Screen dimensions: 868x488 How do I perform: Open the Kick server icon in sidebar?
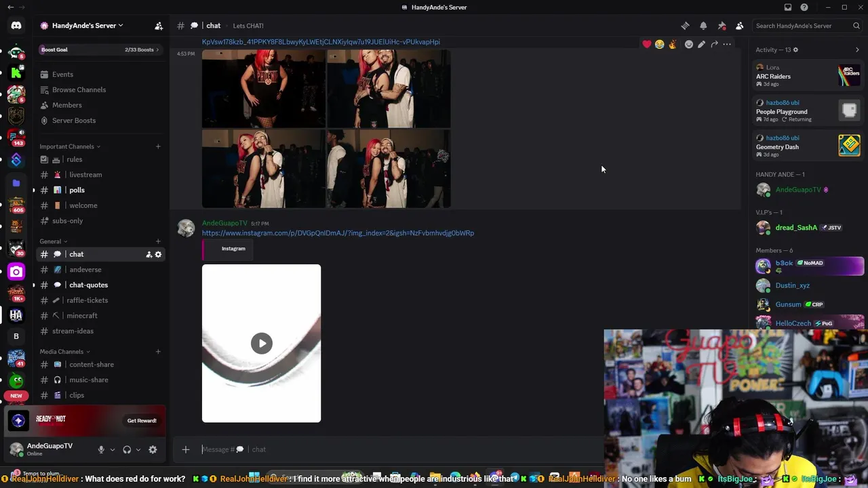(x=16, y=73)
